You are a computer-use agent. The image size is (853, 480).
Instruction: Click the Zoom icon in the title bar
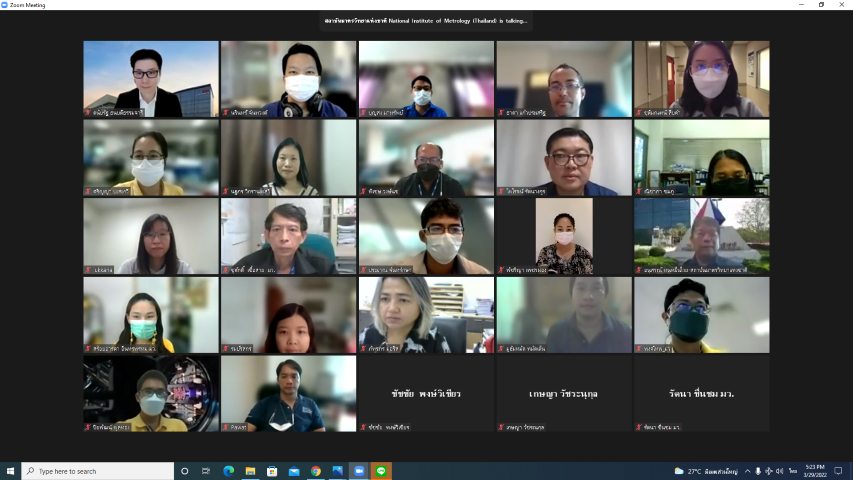6,5
